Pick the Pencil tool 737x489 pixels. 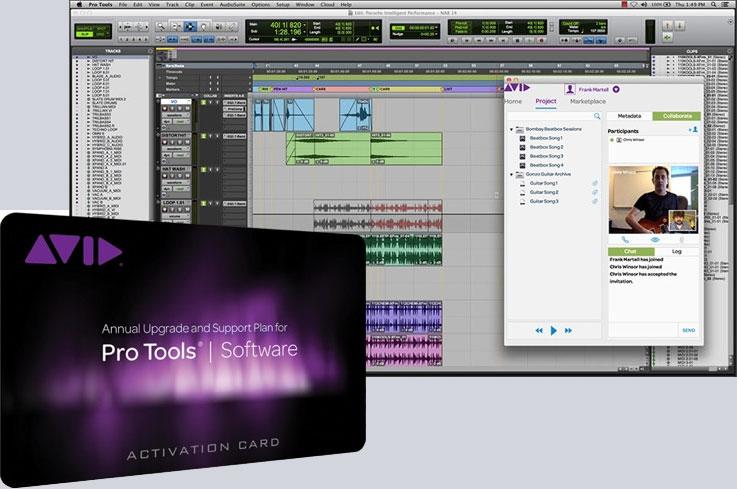pyautogui.click(x=232, y=27)
